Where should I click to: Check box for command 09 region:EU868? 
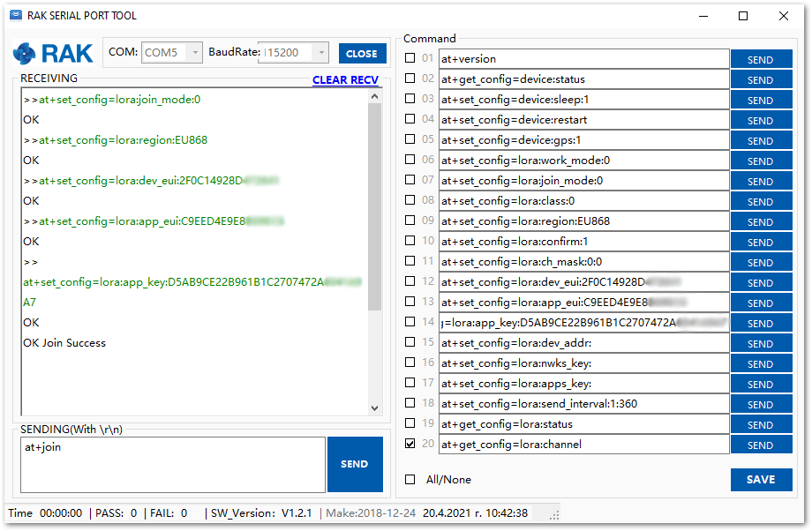(x=410, y=220)
